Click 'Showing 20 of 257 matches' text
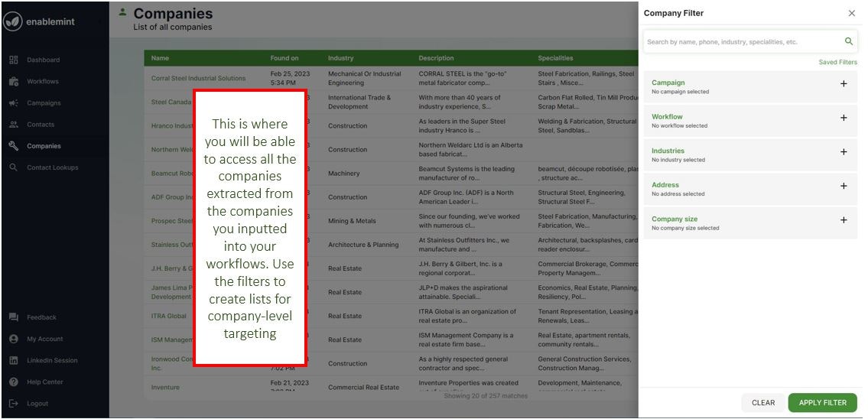The height and width of the screenshot is (419, 868). pyautogui.click(x=486, y=396)
